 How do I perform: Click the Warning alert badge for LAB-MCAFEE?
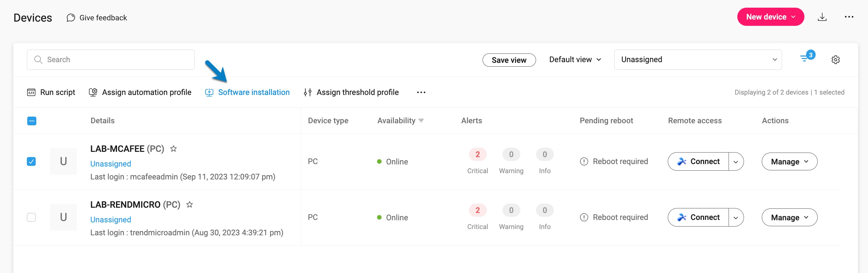[x=511, y=154]
